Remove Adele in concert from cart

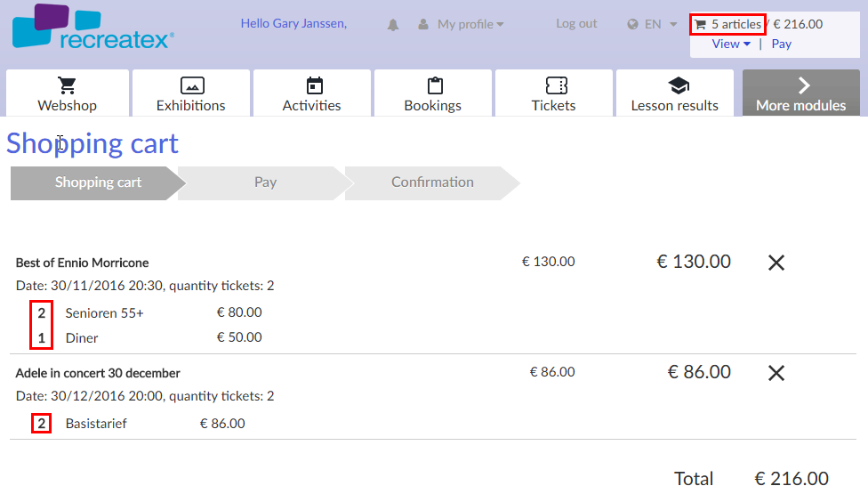776,373
